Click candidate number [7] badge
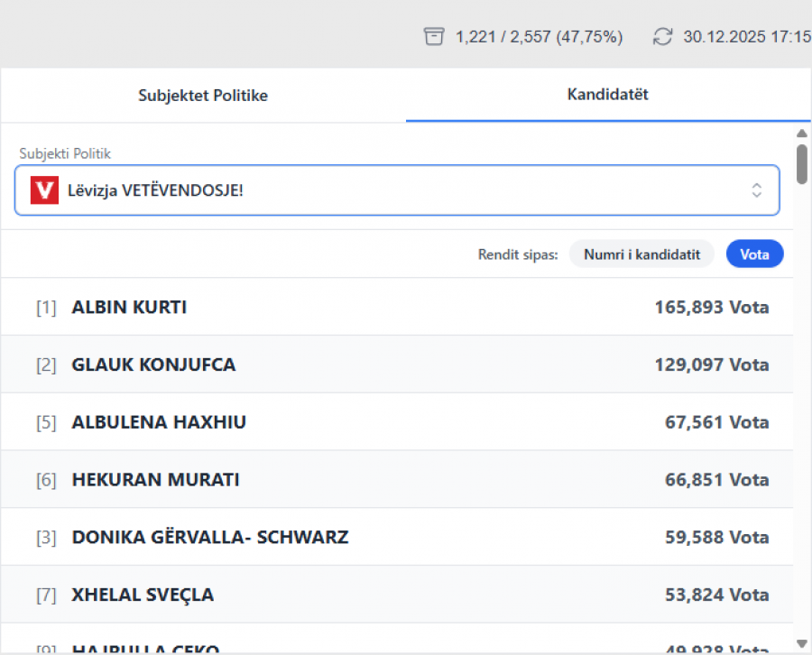 tap(46, 595)
